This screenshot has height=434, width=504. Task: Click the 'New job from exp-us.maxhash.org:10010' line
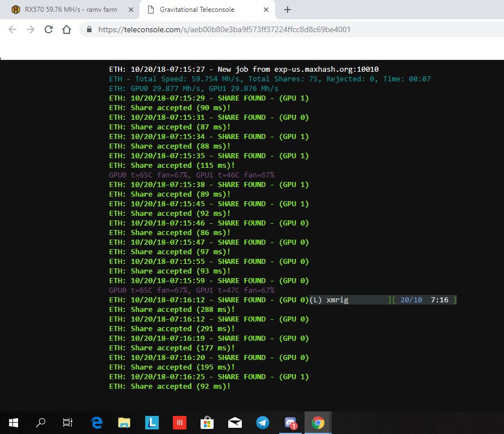tap(244, 69)
